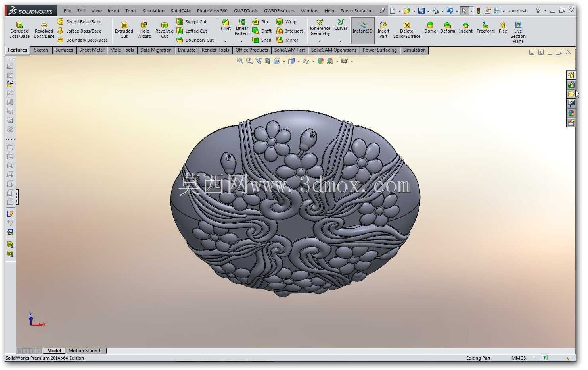588x370 pixels.
Task: Select the Draft tool
Action: point(262,31)
